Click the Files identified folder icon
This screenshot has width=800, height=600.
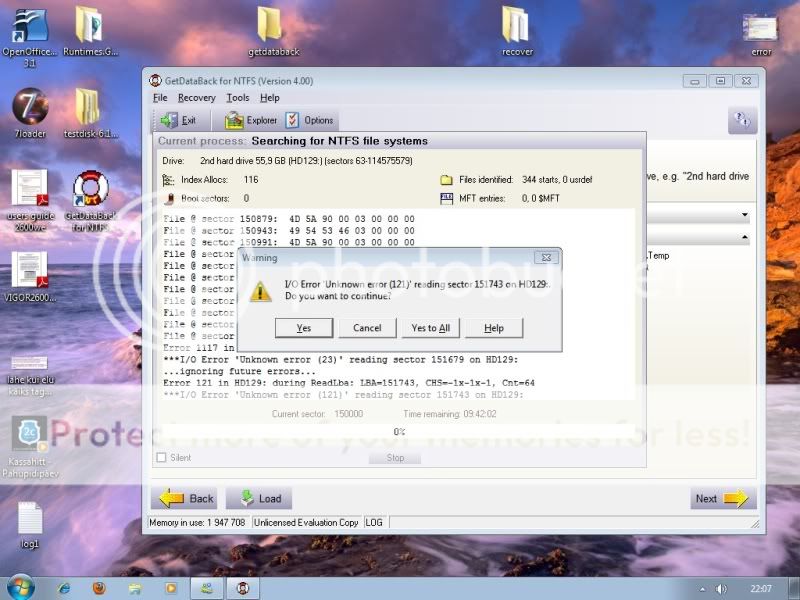pyautogui.click(x=446, y=180)
